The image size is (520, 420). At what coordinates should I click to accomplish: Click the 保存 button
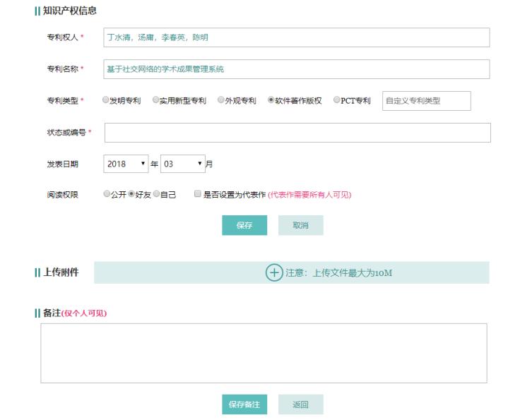click(x=244, y=225)
